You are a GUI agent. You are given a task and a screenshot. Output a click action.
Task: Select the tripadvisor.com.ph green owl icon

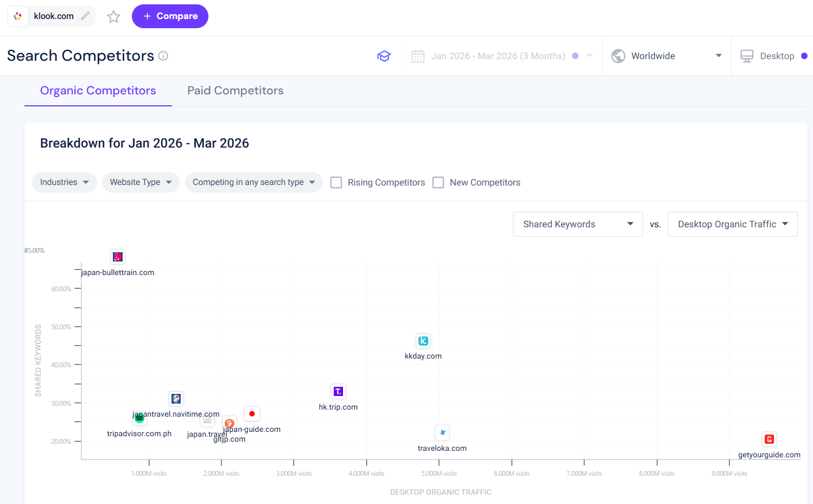point(139,418)
